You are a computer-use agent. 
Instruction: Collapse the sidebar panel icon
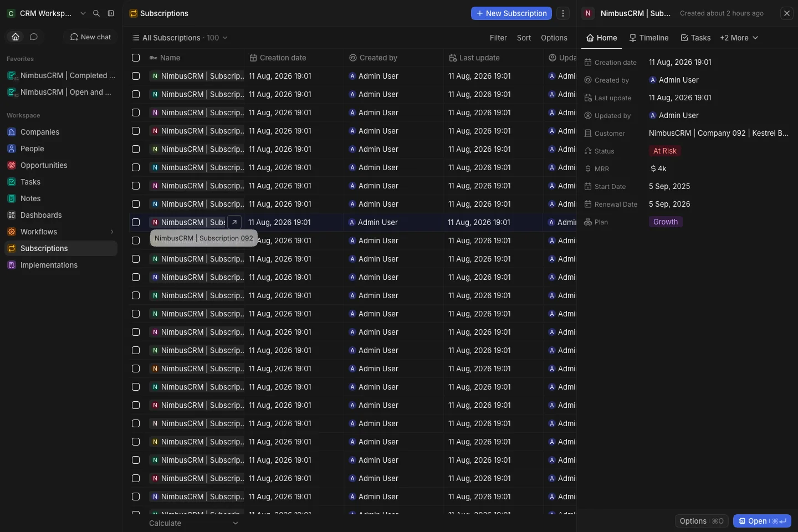click(111, 13)
